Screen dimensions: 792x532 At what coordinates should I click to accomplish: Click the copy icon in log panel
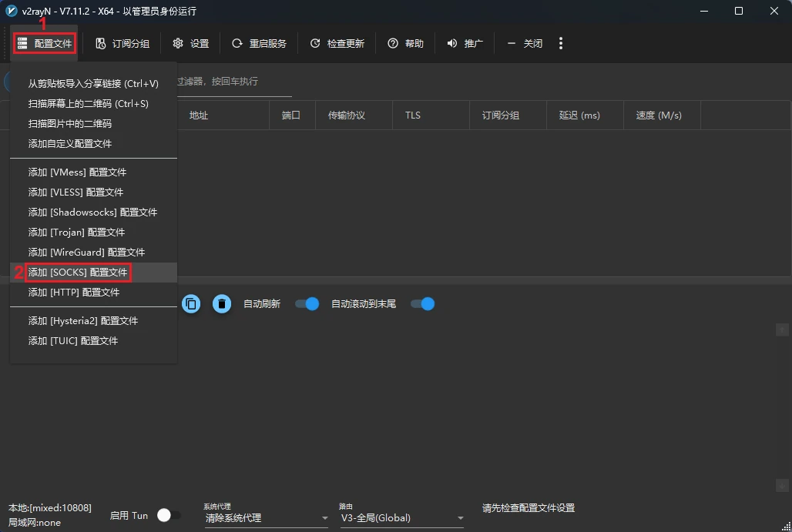191,304
